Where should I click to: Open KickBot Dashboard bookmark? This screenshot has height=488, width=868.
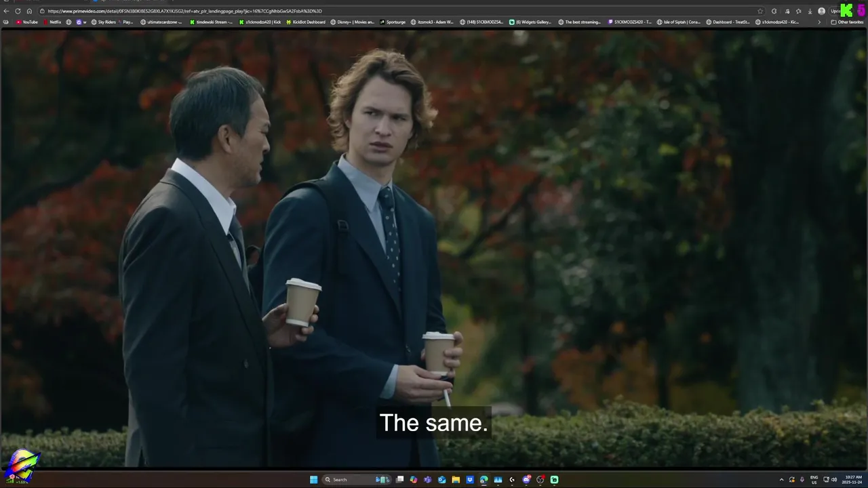(306, 22)
